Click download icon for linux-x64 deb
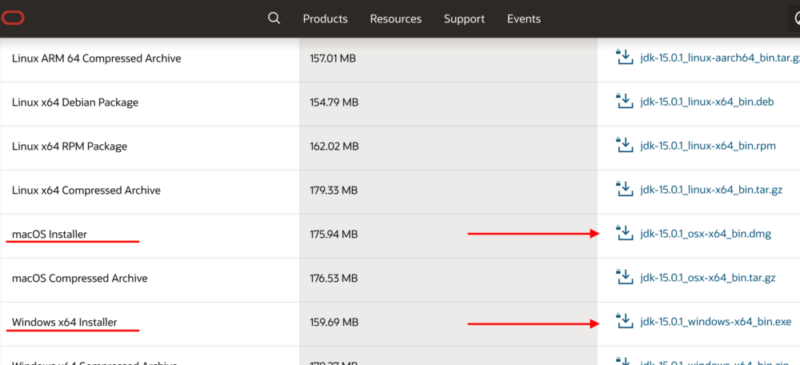This screenshot has width=800, height=365. (624, 102)
